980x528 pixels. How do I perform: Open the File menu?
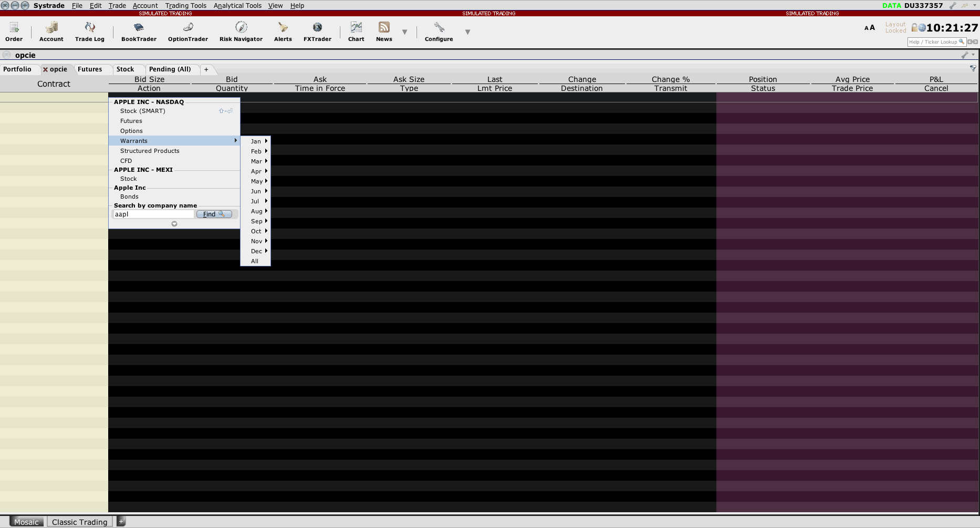point(77,6)
